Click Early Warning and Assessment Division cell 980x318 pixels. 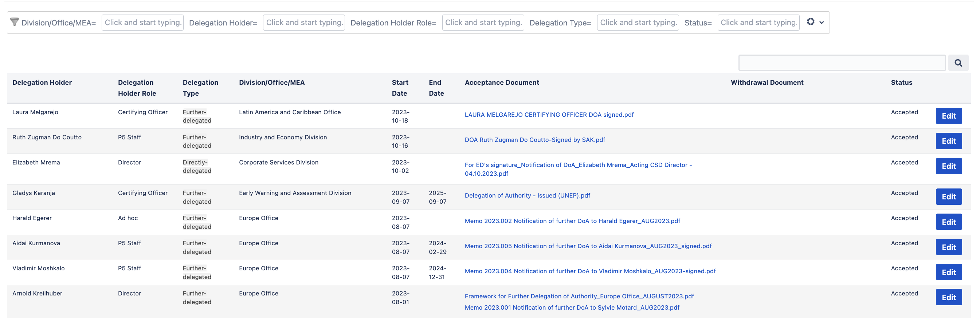point(295,193)
